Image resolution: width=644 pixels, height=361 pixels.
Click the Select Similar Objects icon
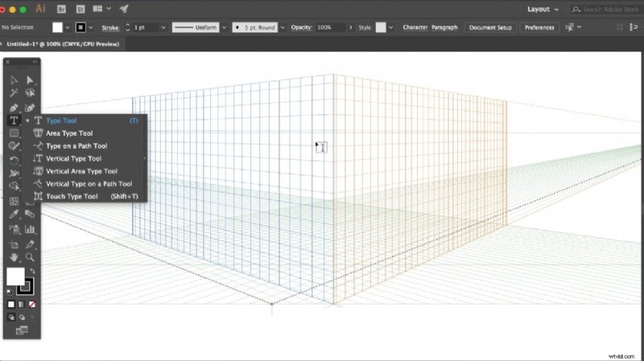[x=569, y=27]
